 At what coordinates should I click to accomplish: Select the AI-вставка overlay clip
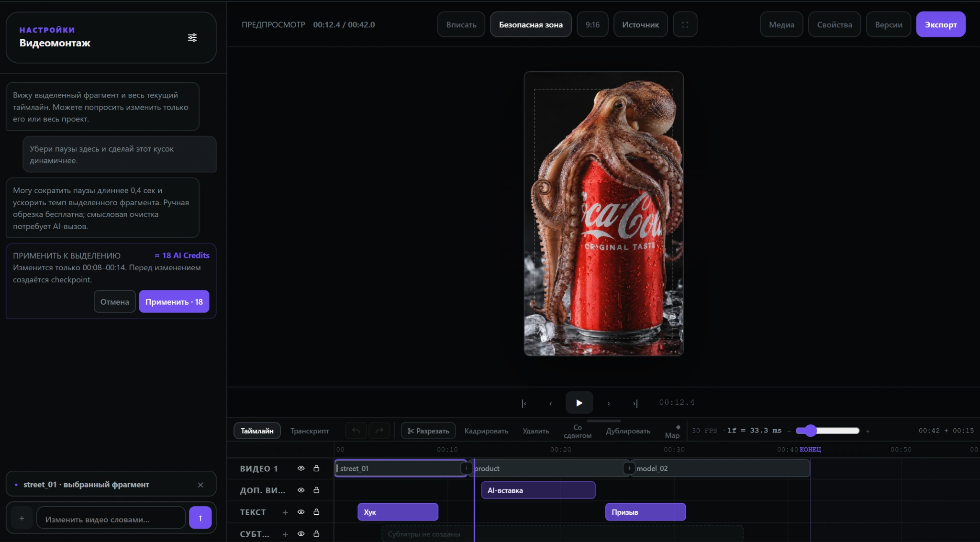coord(538,490)
